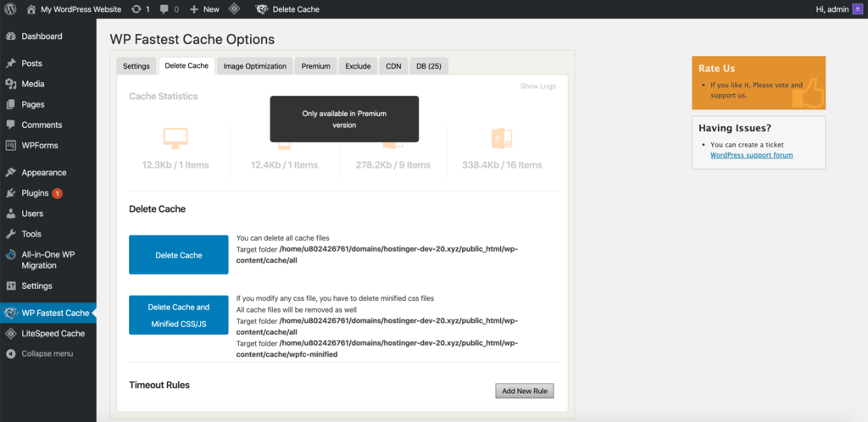Click the thumbs up Rate Us icon
Viewport: 868px width, 422px height.
point(807,93)
